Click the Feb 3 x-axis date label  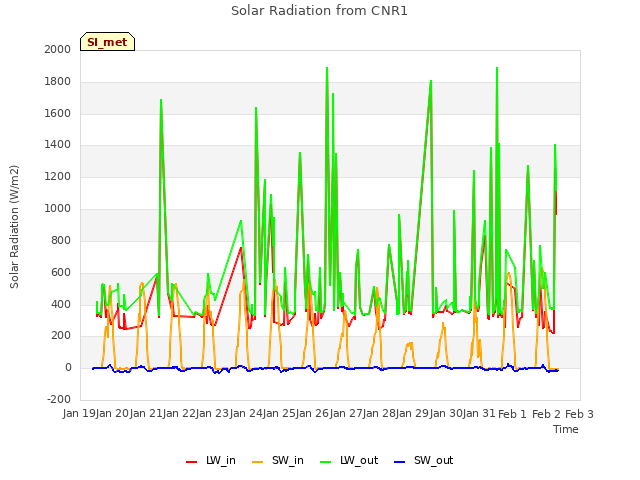pos(579,414)
